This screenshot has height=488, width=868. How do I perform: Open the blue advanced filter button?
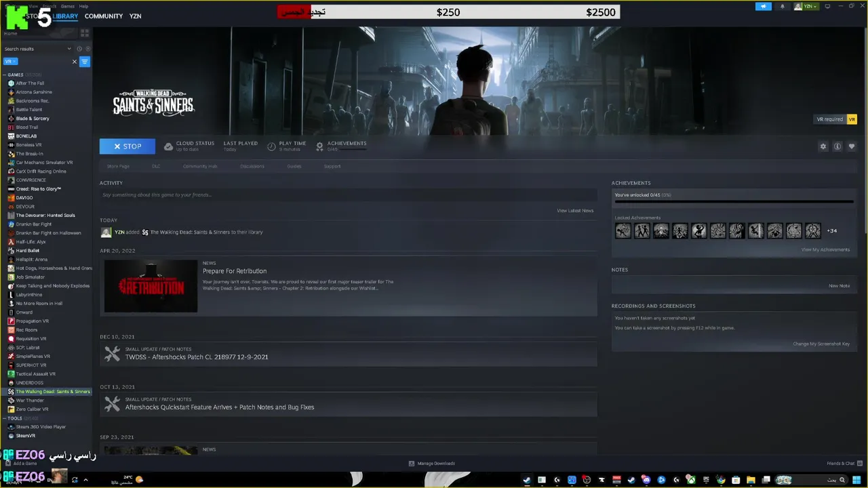pyautogui.click(x=85, y=62)
